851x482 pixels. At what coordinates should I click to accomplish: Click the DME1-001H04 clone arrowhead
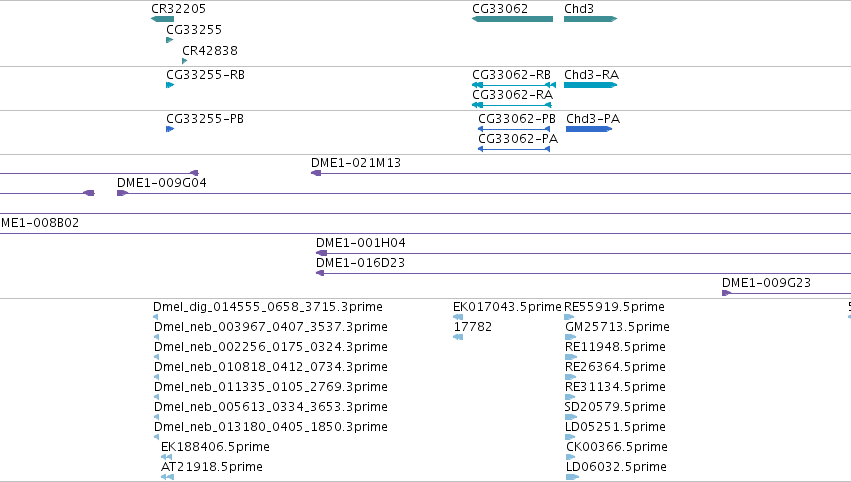click(321, 253)
